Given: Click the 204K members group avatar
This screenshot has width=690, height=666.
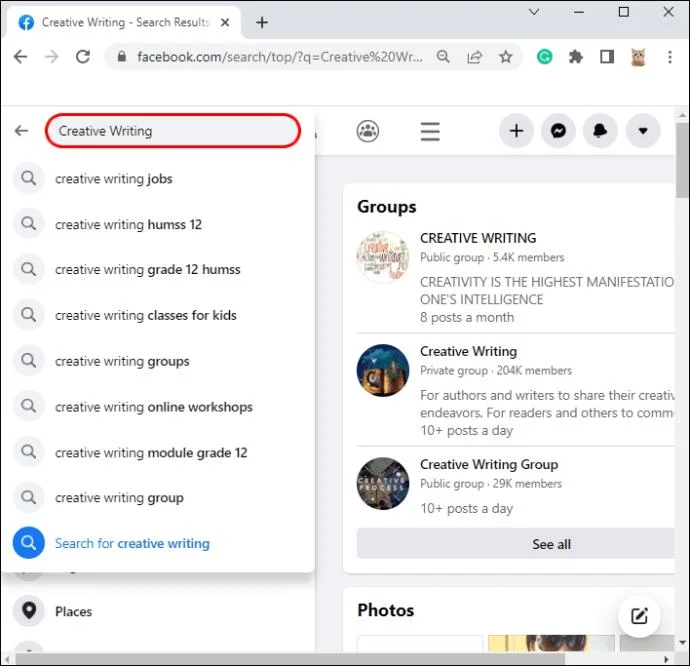Looking at the screenshot, I should pyautogui.click(x=382, y=370).
